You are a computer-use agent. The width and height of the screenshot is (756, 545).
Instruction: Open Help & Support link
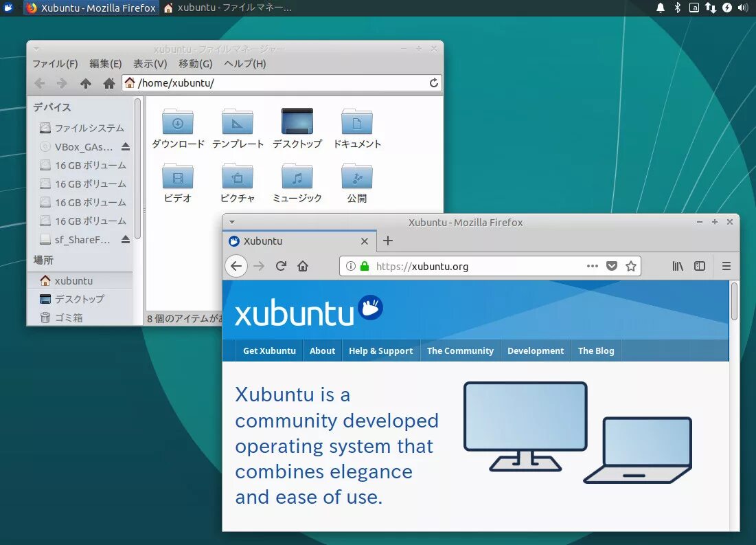(381, 351)
